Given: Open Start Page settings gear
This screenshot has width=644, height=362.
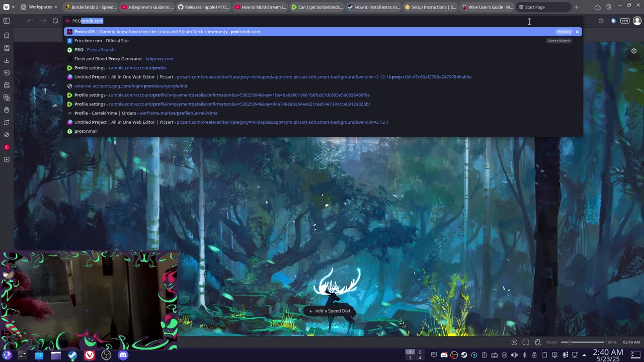Looking at the screenshot, I should pyautogui.click(x=634, y=51).
